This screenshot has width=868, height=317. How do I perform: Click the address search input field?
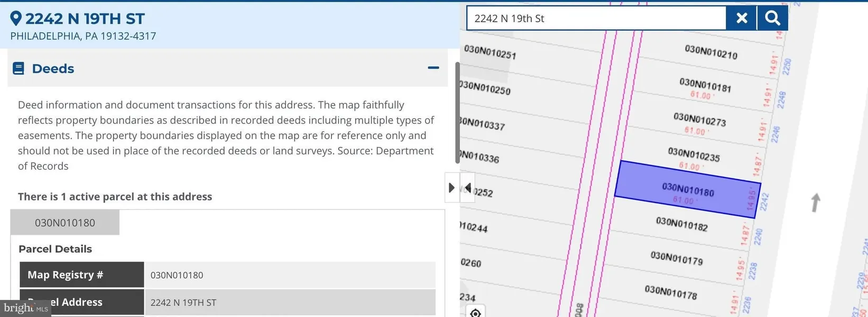point(596,18)
